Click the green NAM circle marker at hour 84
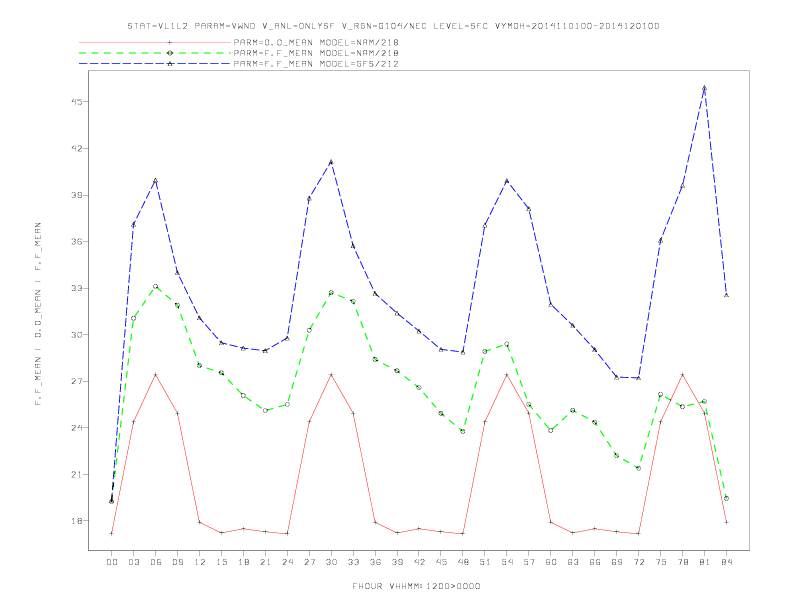The width and height of the screenshot is (792, 612). click(726, 498)
